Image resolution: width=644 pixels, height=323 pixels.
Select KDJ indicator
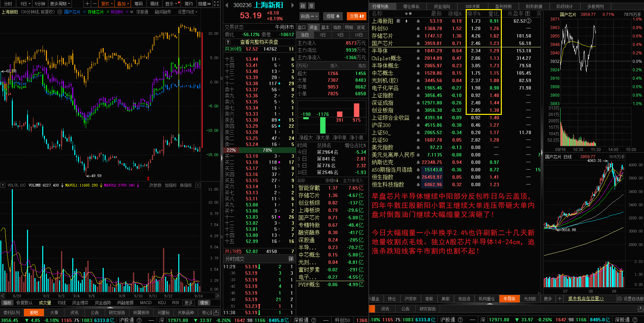coord(162,303)
